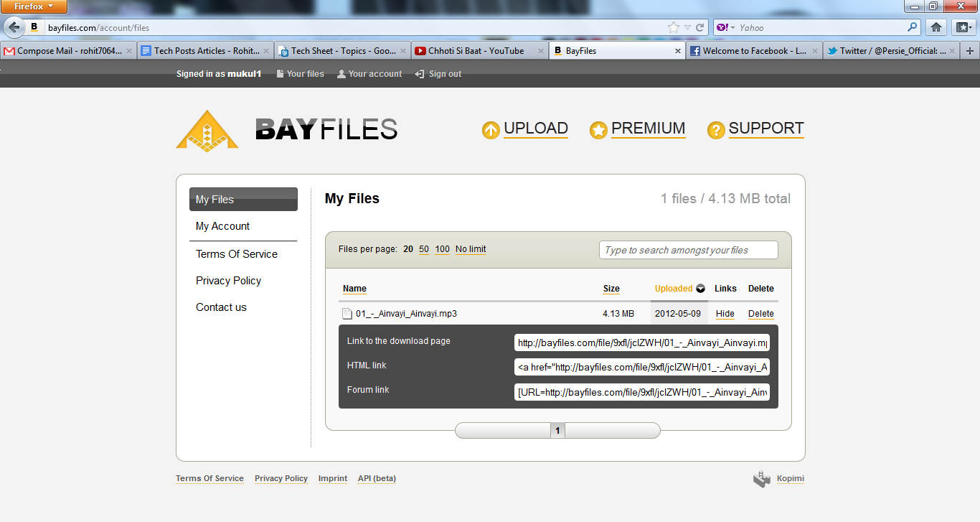Click the Firefox address bar
The height and width of the screenshot is (522, 980).
(x=355, y=28)
